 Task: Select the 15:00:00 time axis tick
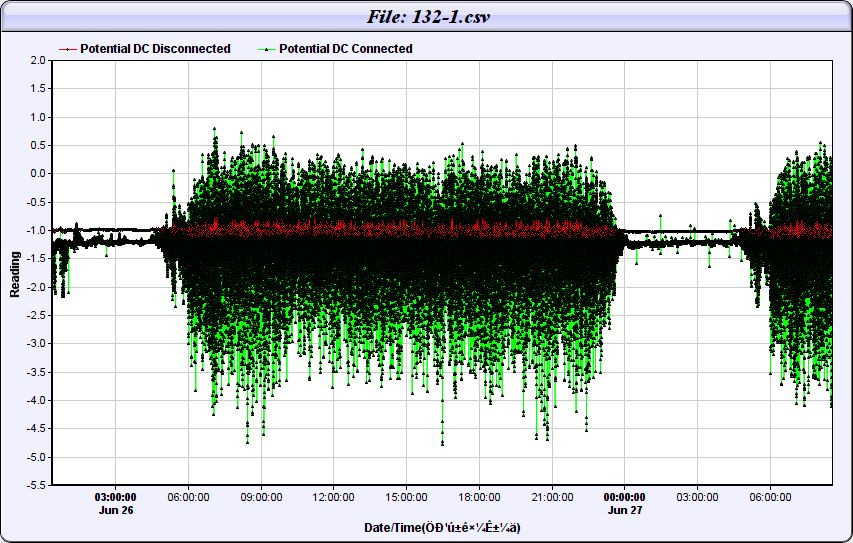pyautogui.click(x=406, y=497)
